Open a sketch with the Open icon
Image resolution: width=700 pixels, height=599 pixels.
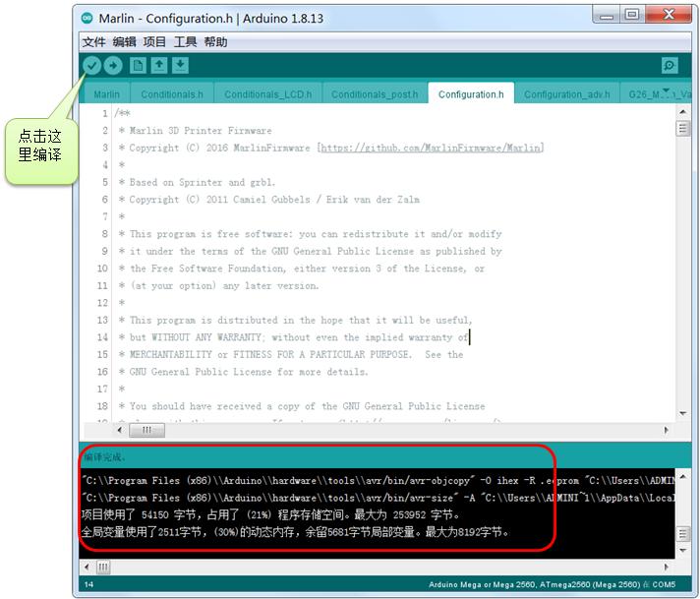159,65
